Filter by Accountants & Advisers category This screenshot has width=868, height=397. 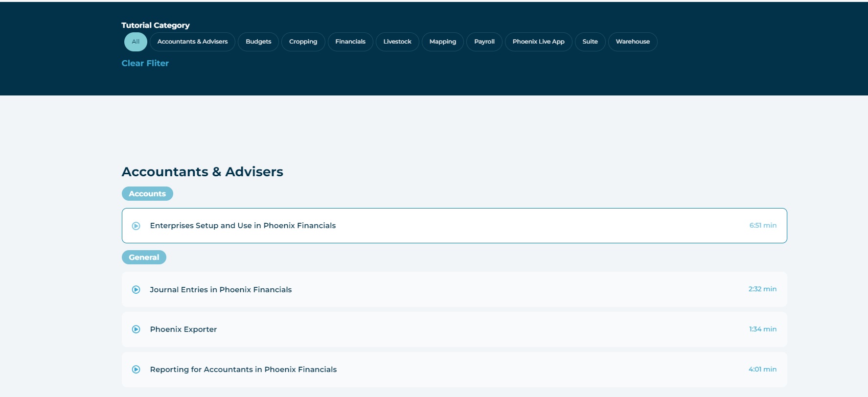coord(192,42)
